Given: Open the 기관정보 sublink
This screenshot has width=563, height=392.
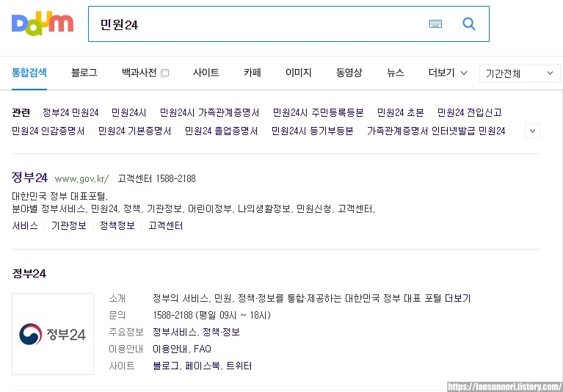Looking at the screenshot, I should click(68, 226).
